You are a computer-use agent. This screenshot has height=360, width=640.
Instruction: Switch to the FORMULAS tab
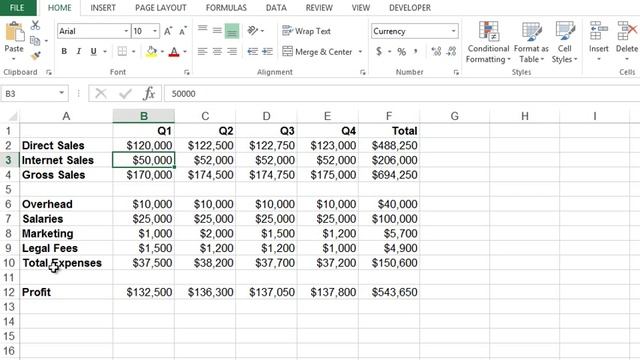(226, 8)
